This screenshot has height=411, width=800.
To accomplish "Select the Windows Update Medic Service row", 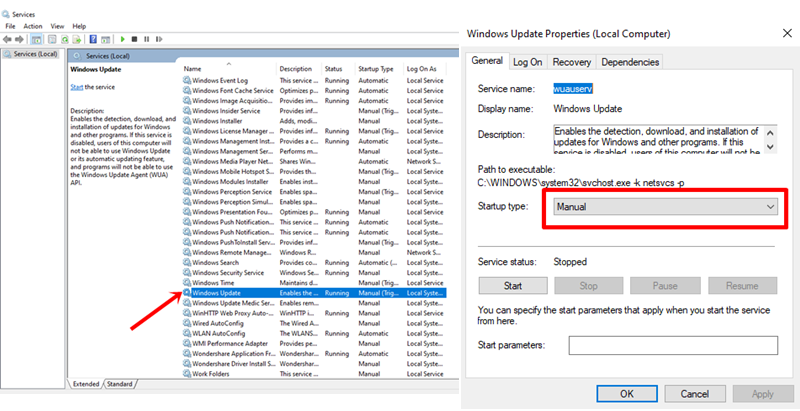I will click(x=314, y=303).
